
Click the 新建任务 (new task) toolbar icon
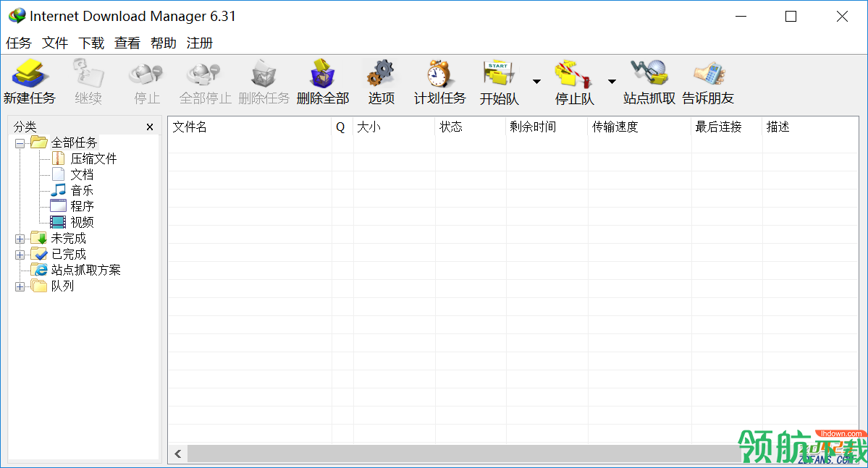coord(30,74)
